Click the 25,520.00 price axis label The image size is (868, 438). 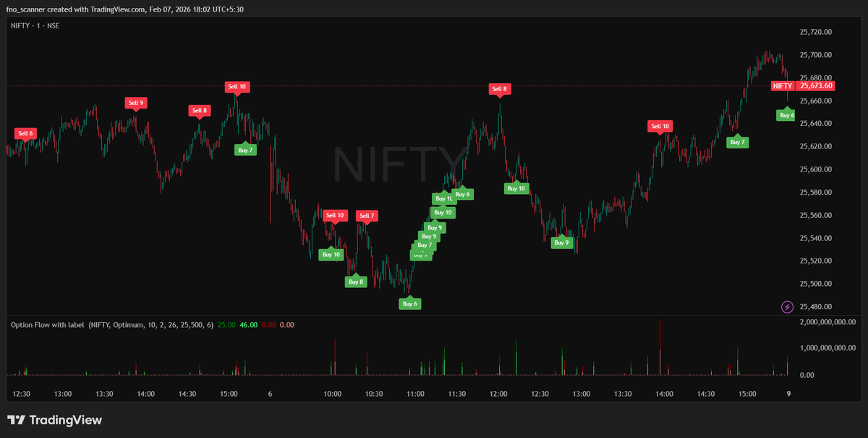816,261
